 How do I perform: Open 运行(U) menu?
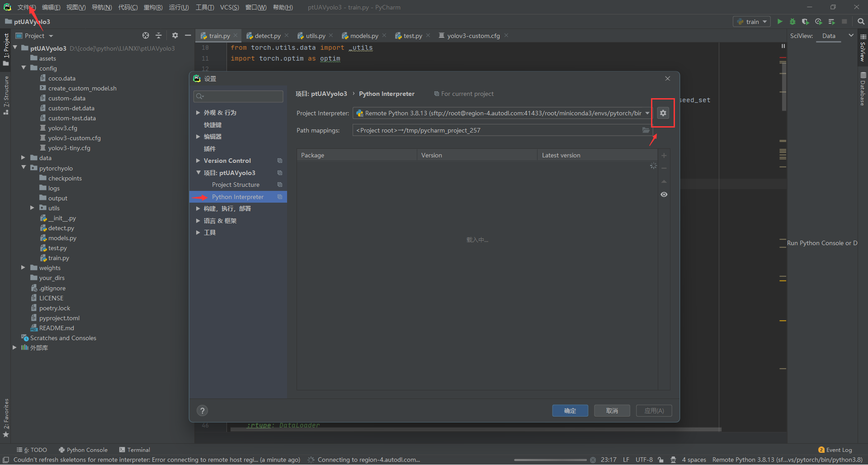click(179, 7)
